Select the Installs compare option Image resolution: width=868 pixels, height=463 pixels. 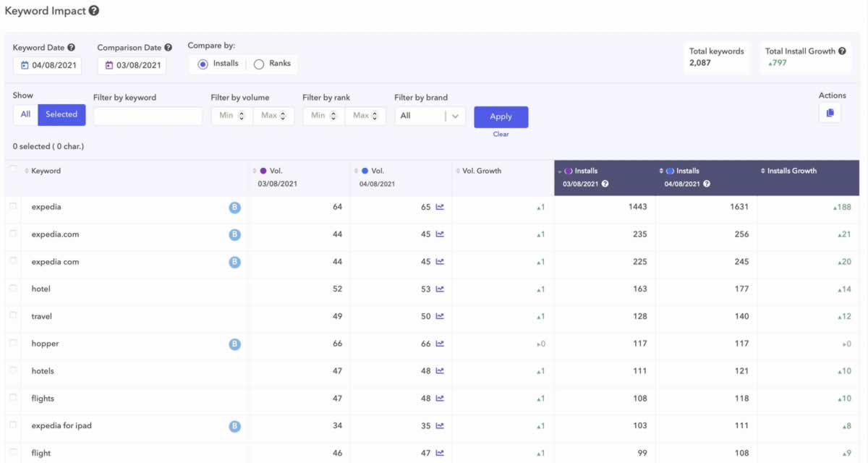pyautogui.click(x=203, y=64)
